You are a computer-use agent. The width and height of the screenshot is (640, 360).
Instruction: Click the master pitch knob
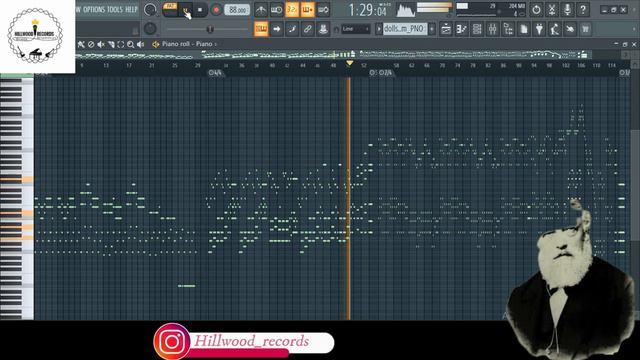point(150,29)
